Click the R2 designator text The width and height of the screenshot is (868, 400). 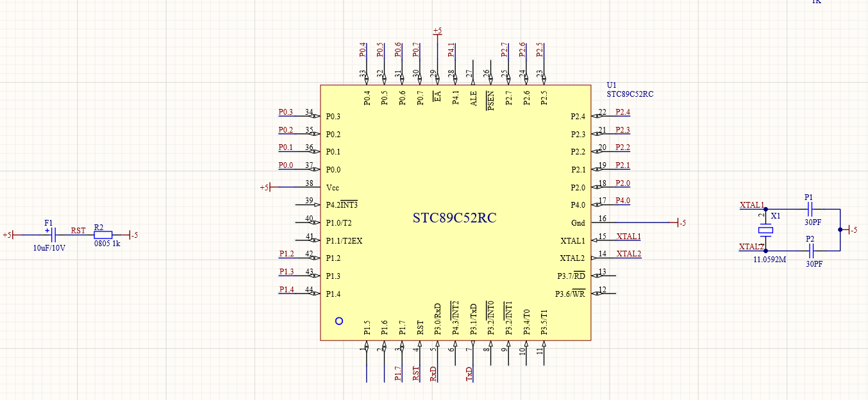[x=99, y=227]
